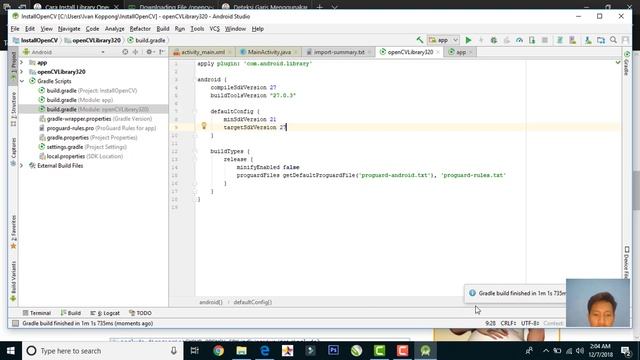640x360 pixels.
Task: Click the defaultConfig{} editor breadcrumb
Action: [253, 302]
